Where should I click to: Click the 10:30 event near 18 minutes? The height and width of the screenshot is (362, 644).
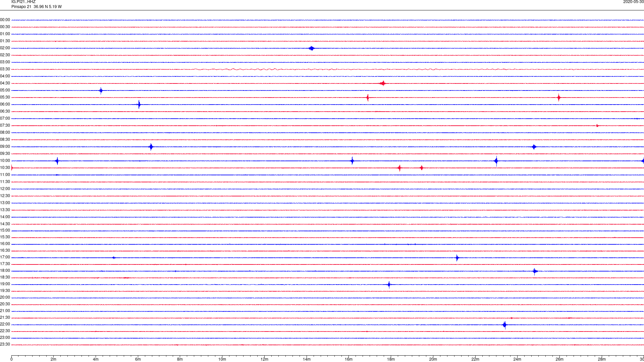coord(399,168)
